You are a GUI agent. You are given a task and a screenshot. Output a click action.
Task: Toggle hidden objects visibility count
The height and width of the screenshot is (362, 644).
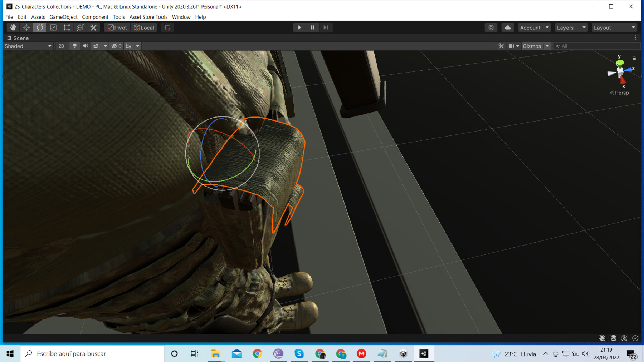coord(116,46)
